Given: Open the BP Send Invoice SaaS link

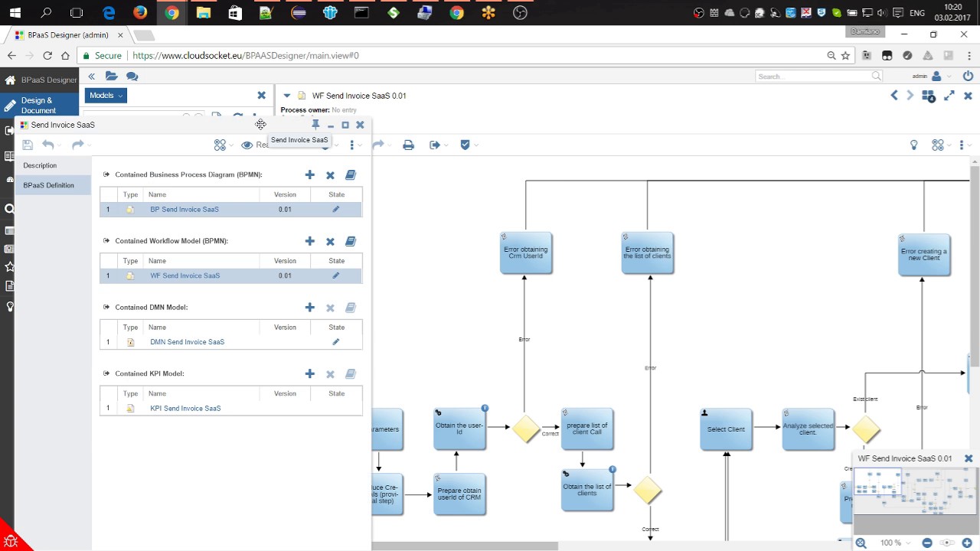Looking at the screenshot, I should point(185,209).
